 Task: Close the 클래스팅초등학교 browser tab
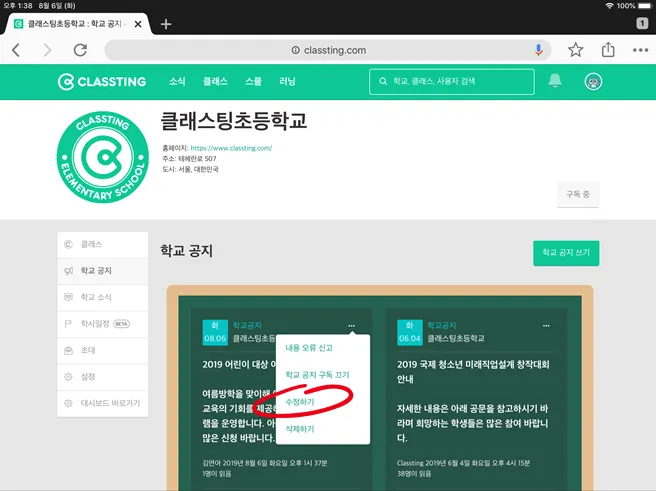138,24
